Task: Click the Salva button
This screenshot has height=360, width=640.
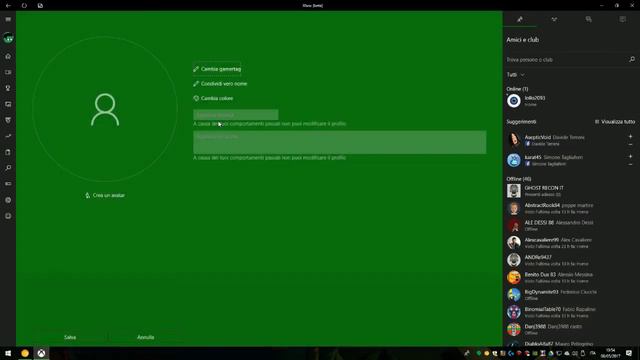Action: (70, 337)
